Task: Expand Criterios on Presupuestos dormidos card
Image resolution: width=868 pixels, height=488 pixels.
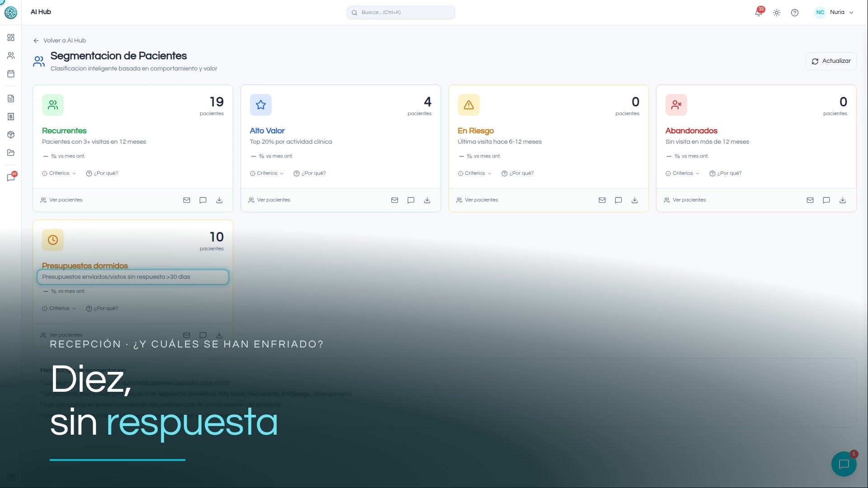Action: [59, 308]
